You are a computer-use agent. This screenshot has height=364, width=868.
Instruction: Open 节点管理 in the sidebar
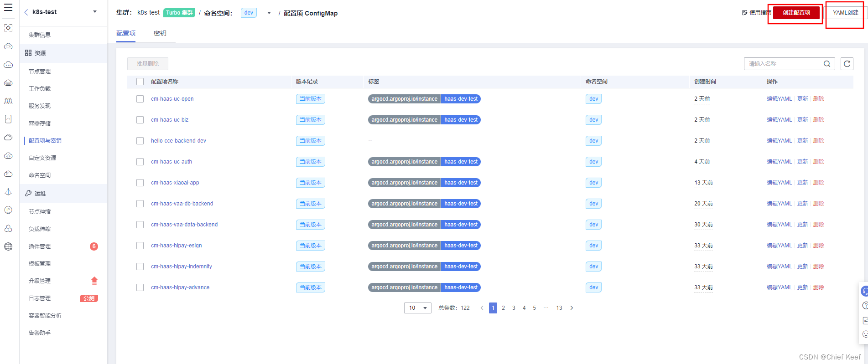point(40,72)
